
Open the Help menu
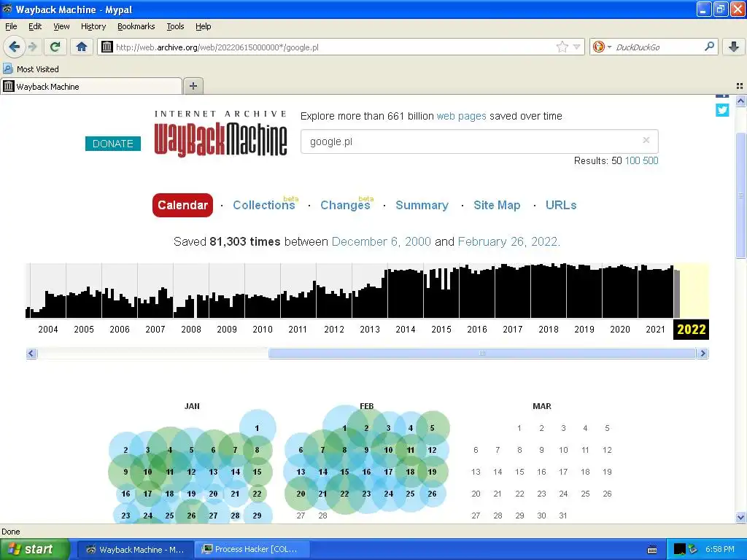click(x=203, y=26)
